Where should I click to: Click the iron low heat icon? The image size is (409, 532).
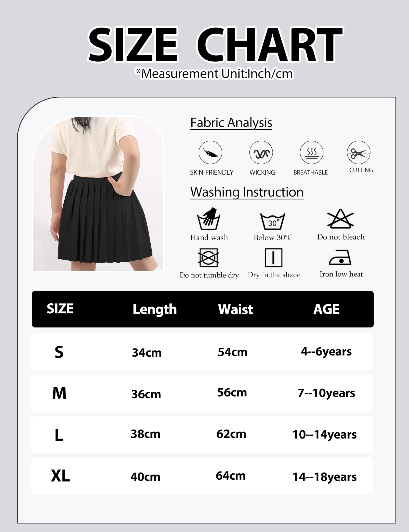click(340, 257)
